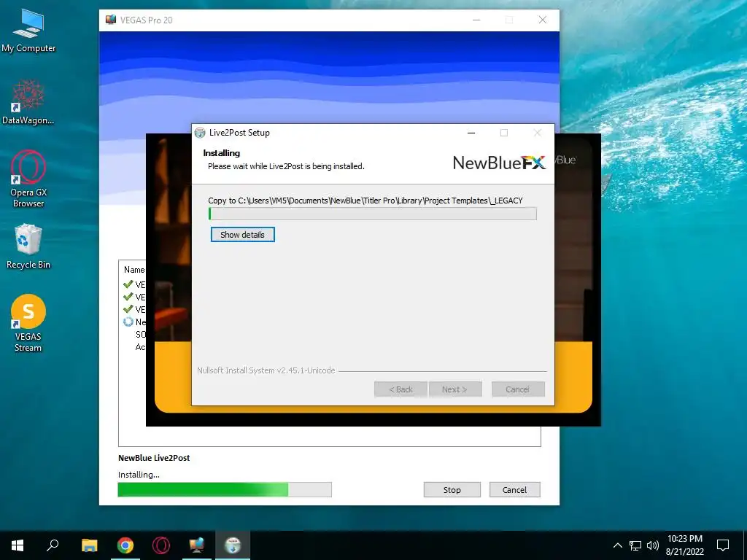This screenshot has width=747, height=560.
Task: Click Show details in Live2Post Setup
Action: coord(242,235)
